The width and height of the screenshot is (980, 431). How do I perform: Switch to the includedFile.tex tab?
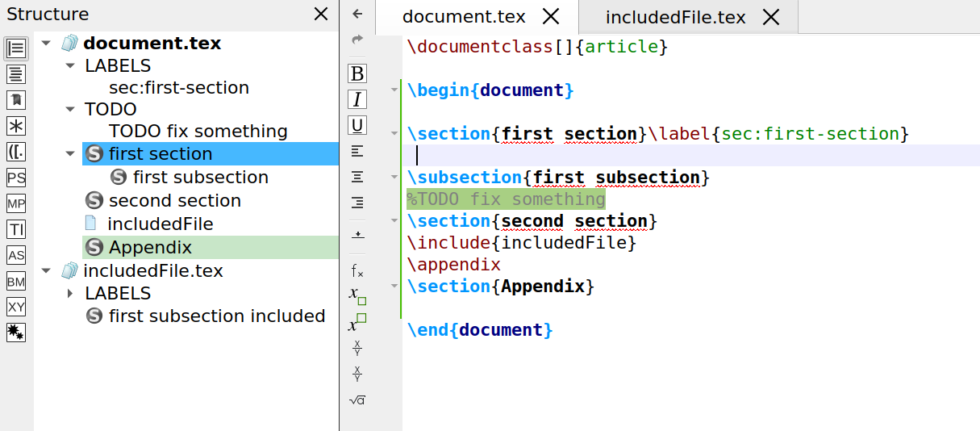pyautogui.click(x=674, y=17)
